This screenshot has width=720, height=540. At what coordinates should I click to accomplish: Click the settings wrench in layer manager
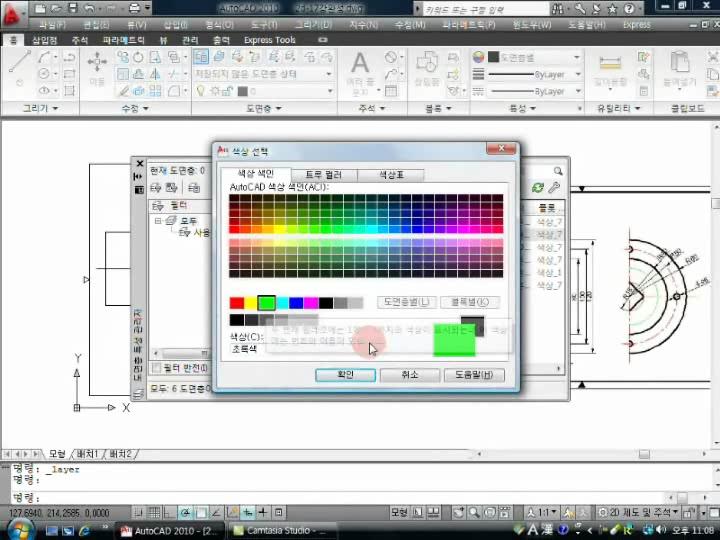click(x=554, y=187)
